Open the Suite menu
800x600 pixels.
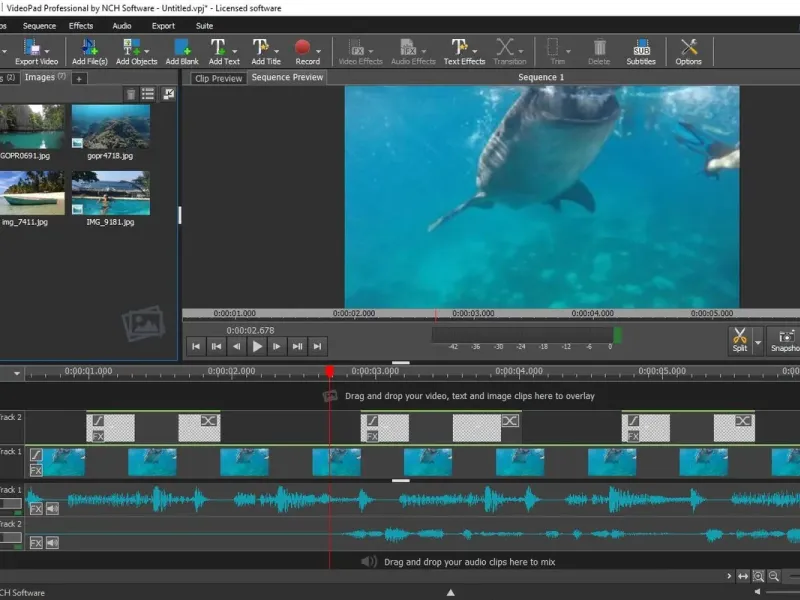tap(204, 26)
